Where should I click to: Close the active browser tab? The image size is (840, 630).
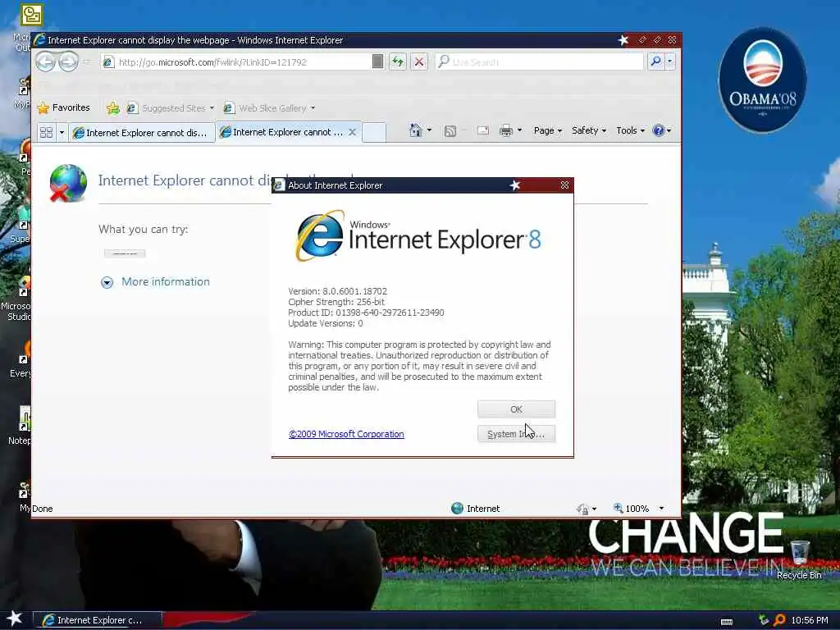point(353,132)
